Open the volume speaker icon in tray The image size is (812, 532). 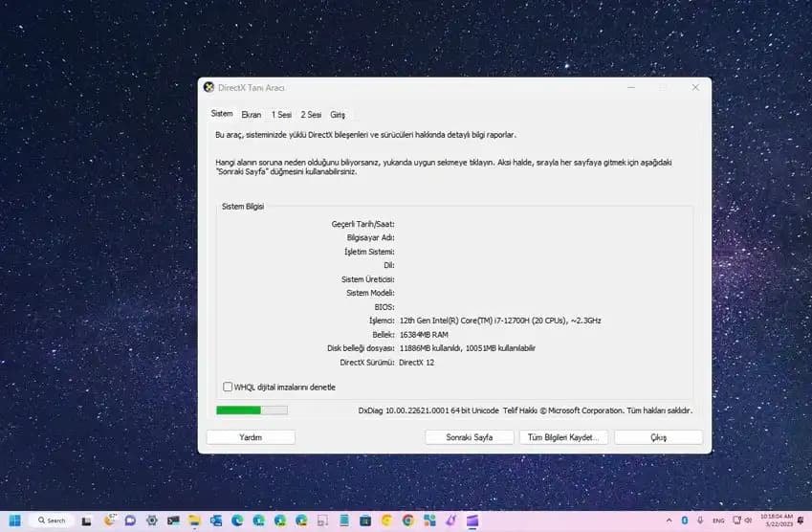pyautogui.click(x=749, y=520)
